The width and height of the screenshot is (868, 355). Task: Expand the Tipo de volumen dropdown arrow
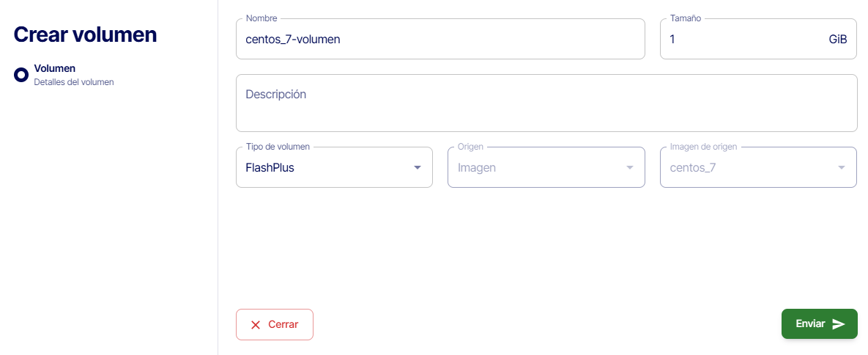pyautogui.click(x=418, y=168)
